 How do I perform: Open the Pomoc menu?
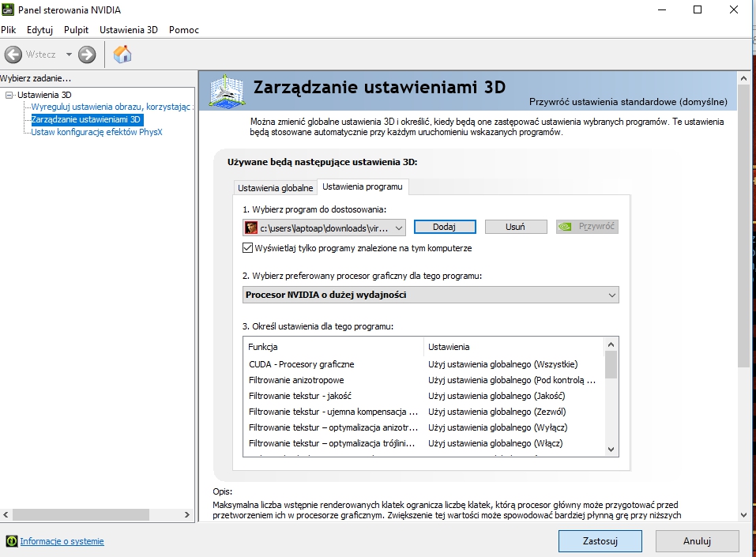pyautogui.click(x=184, y=30)
